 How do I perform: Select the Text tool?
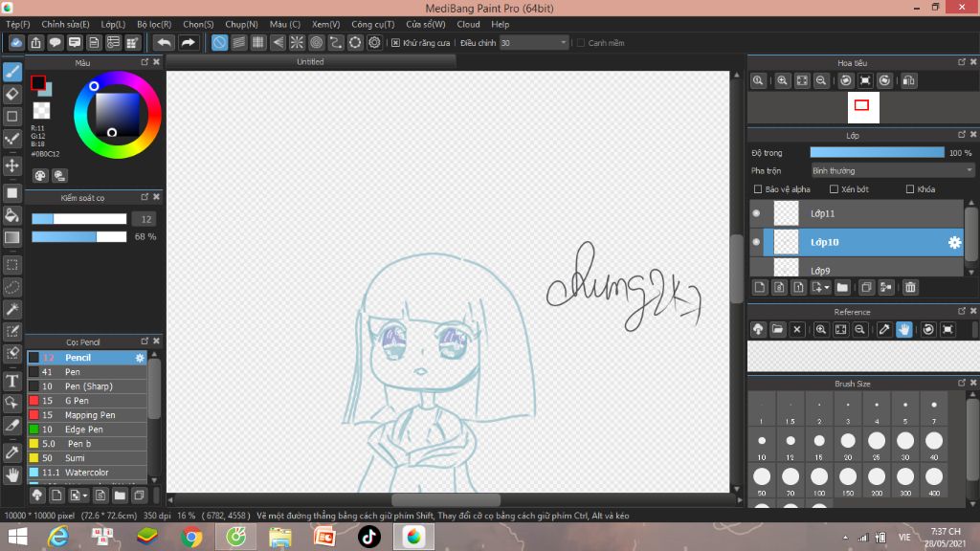click(11, 381)
